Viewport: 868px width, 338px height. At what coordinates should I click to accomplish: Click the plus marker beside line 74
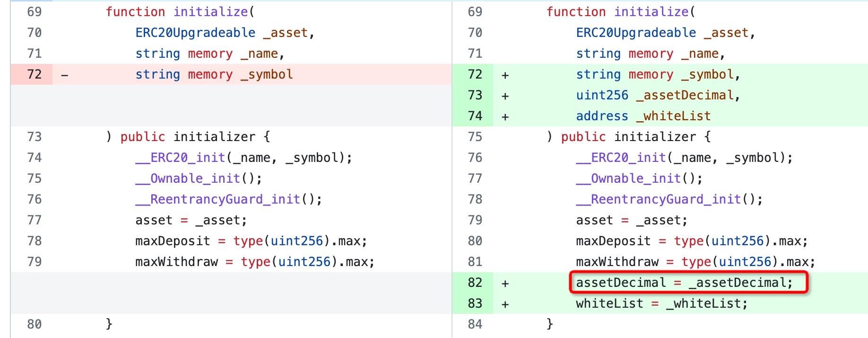pos(505,116)
